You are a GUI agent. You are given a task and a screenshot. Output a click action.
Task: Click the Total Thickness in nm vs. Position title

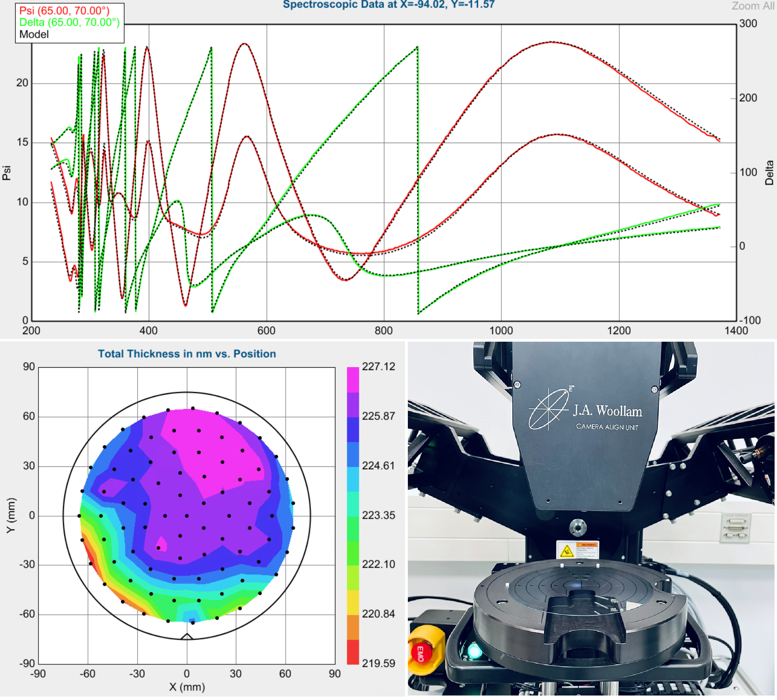pos(187,353)
